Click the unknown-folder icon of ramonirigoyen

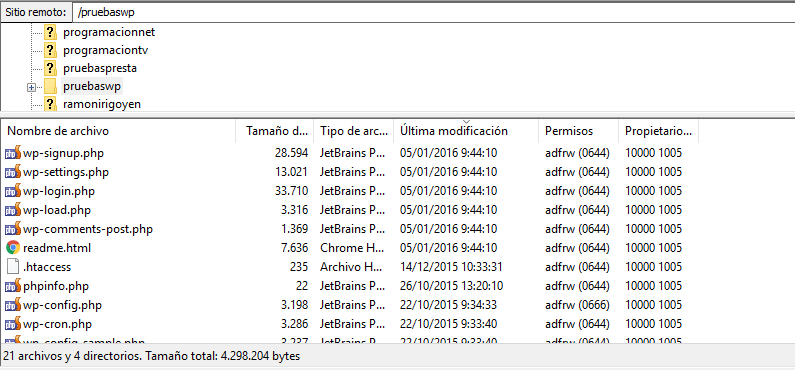50,104
